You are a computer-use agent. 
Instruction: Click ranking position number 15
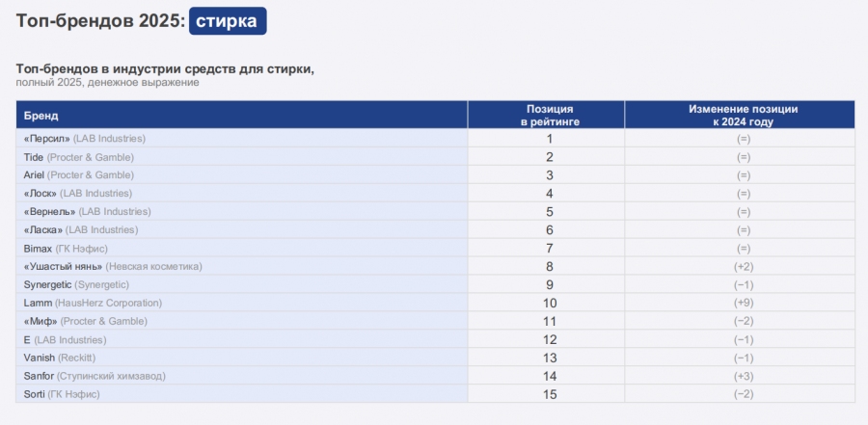click(549, 394)
